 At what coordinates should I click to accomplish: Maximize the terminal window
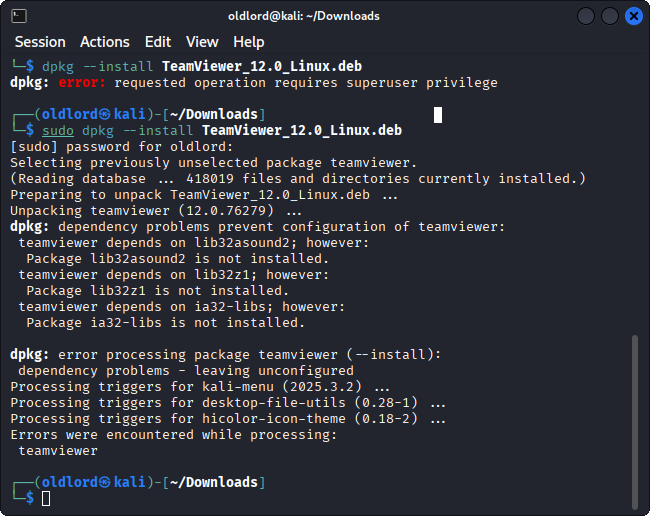(x=609, y=16)
